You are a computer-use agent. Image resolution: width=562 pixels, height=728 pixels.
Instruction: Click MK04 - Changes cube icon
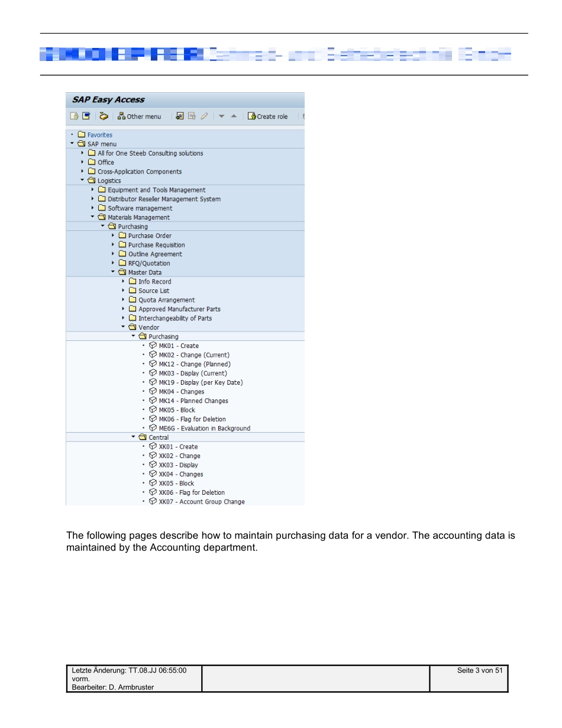click(x=153, y=391)
